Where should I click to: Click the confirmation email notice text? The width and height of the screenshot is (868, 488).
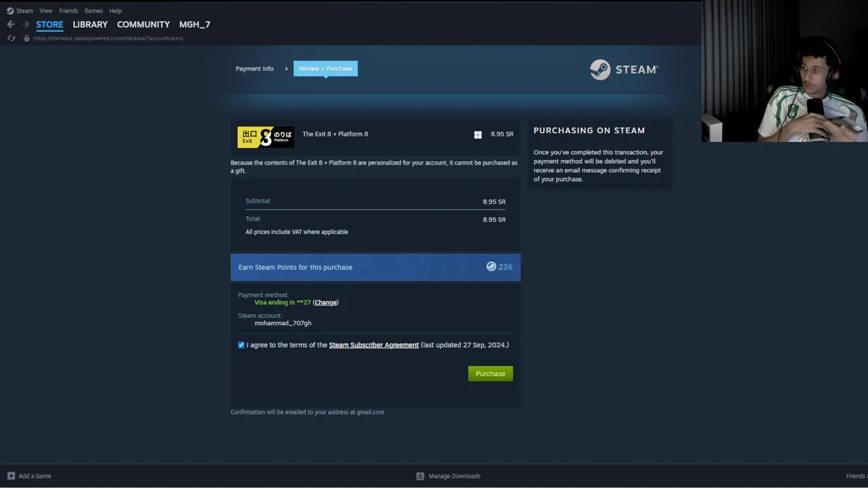coord(307,412)
